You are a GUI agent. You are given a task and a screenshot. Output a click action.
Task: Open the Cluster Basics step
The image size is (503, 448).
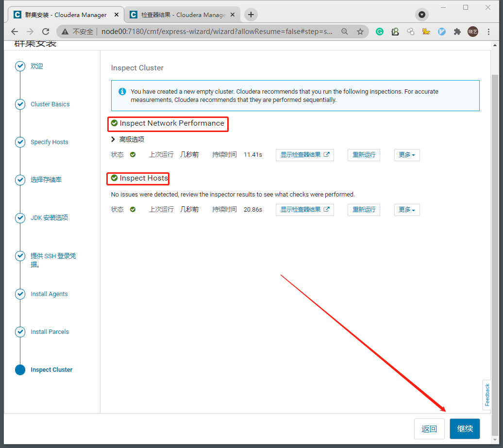click(x=50, y=104)
